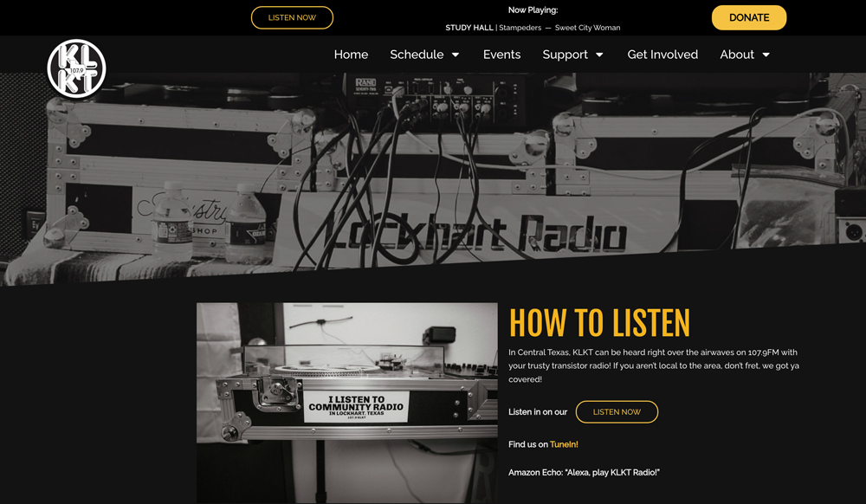Open the Events menu item

tap(501, 55)
